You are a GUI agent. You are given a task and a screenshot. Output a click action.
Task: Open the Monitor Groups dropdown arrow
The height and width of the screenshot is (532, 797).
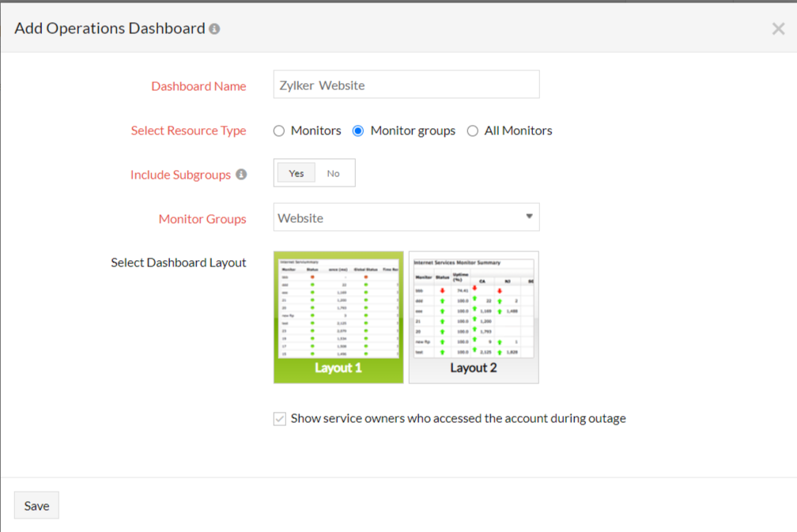tap(528, 217)
